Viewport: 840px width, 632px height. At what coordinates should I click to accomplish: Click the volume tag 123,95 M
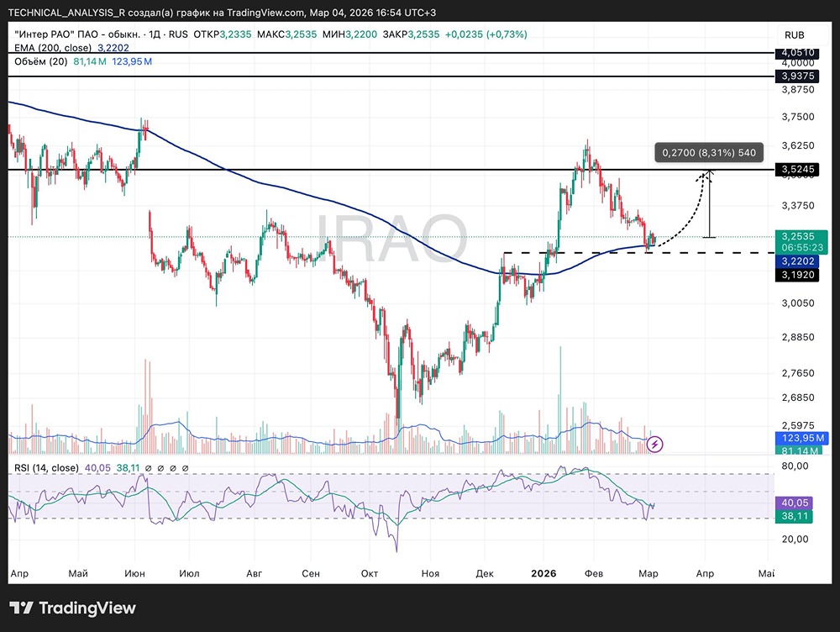801,438
